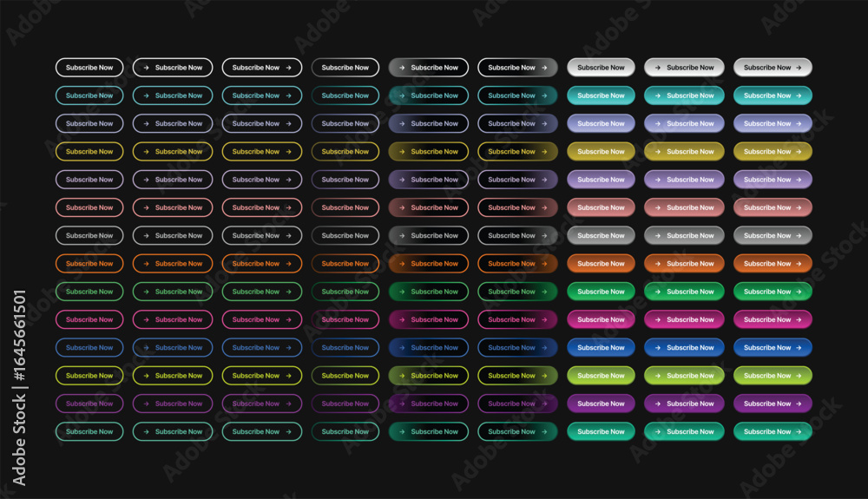Image resolution: width=868 pixels, height=499 pixels.
Task: Select plain white-outlined Subscribe Now with leading arrow
Action: click(x=173, y=68)
